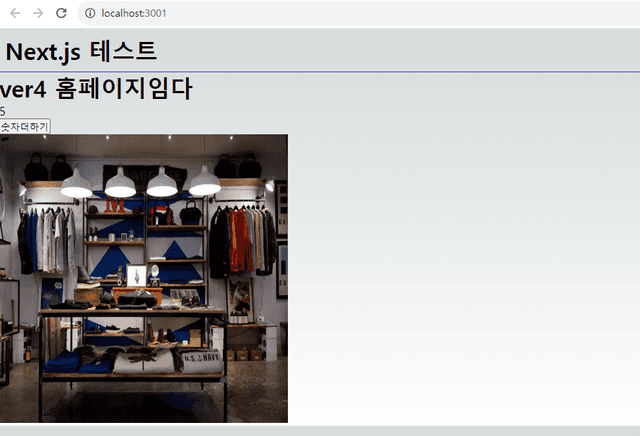This screenshot has height=436, width=640.
Task: Click the browser forward arrow
Action: coord(38,13)
